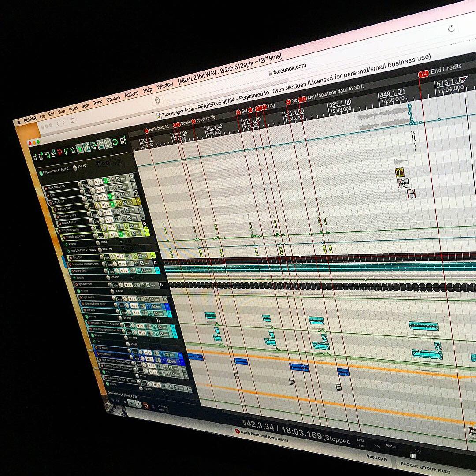Toggle the Metronome toolbar icon
Screen dimensions: 476x476
(x=73, y=150)
